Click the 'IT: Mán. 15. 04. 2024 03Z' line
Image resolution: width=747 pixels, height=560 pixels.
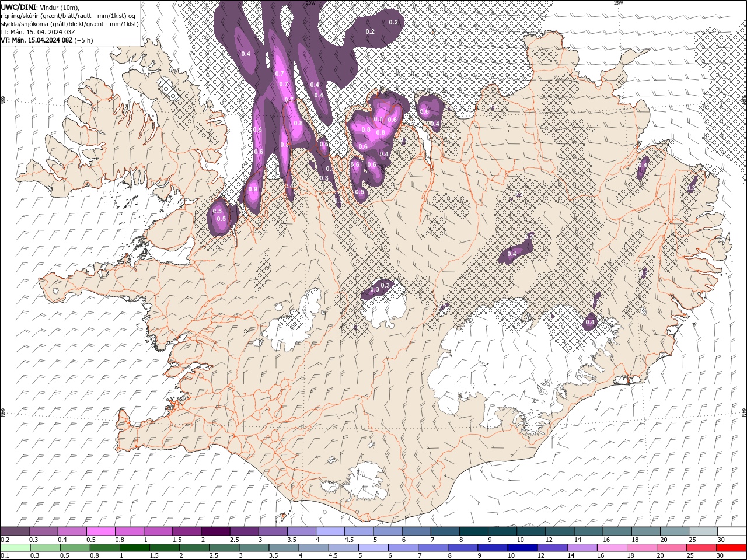click(x=39, y=32)
